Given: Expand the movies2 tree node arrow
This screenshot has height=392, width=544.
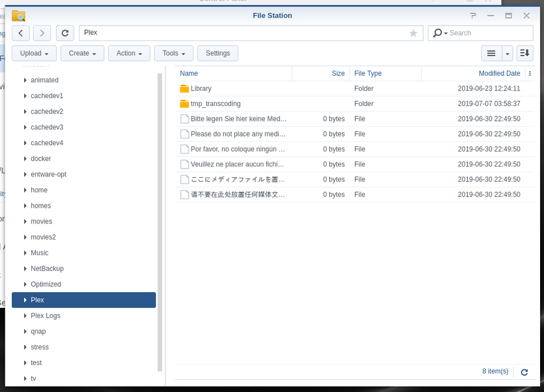Looking at the screenshot, I should point(25,237).
